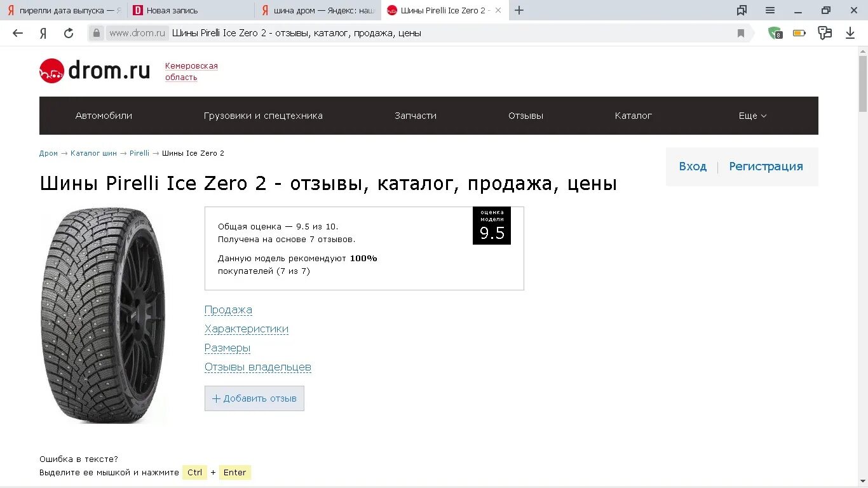Jump to the Характеристики section

[x=247, y=329]
